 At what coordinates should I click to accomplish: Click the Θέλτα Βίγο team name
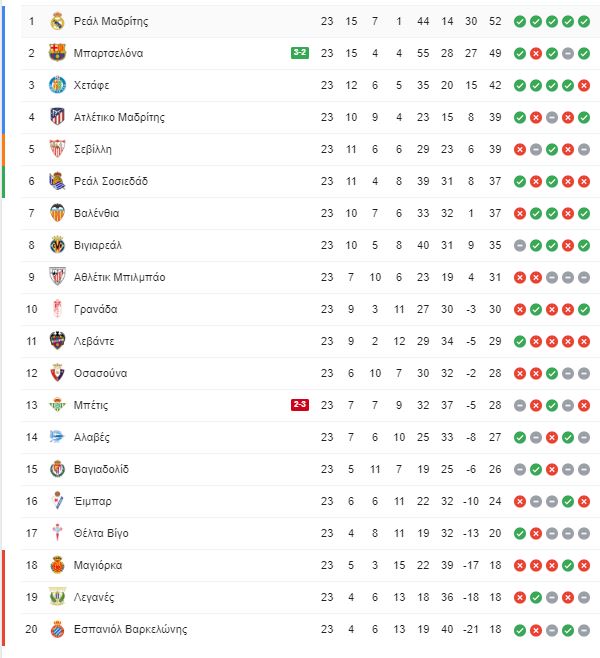coord(101,533)
